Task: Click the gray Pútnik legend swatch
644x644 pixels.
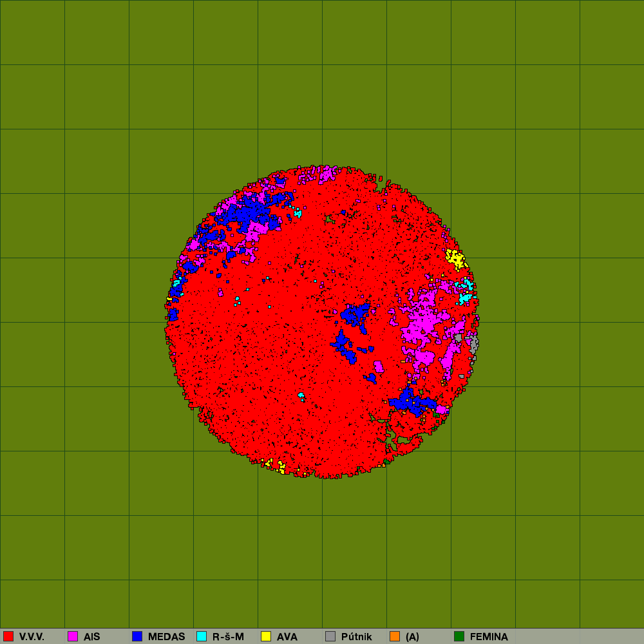Action: 330,636
